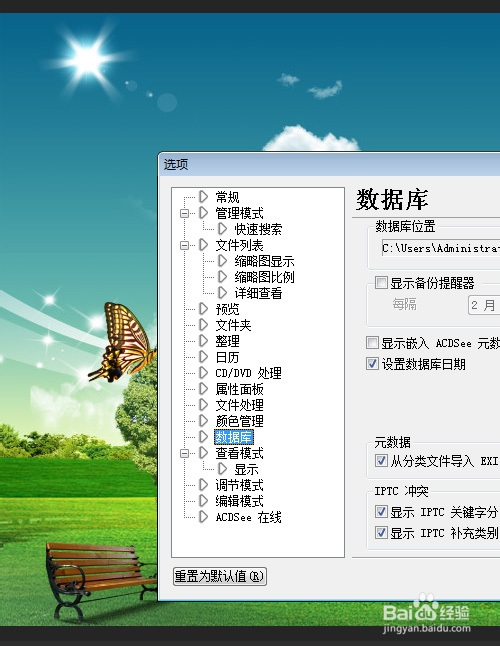The height and width of the screenshot is (646, 500).
Task: Open 调节模式 options
Action: (x=239, y=485)
